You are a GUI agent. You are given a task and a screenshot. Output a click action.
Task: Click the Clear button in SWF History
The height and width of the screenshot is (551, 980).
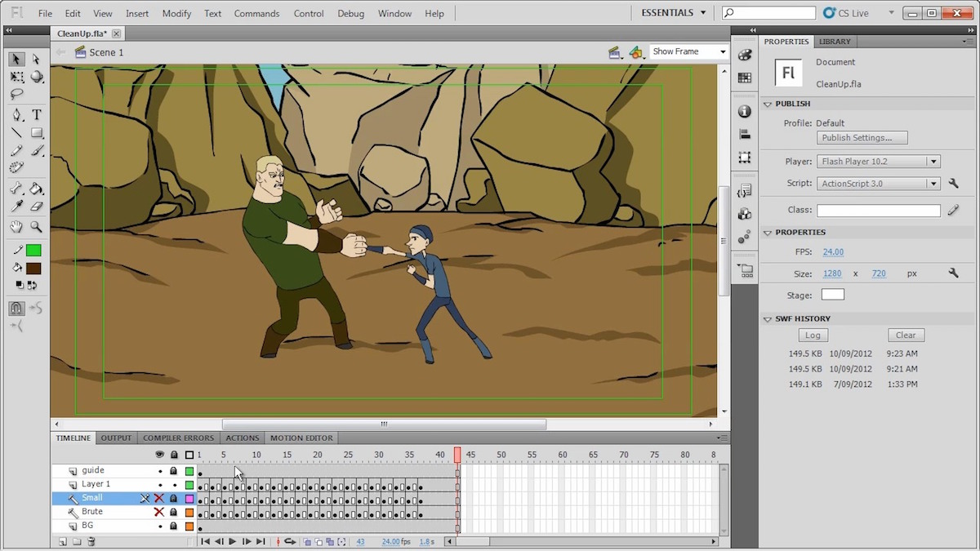coord(905,335)
